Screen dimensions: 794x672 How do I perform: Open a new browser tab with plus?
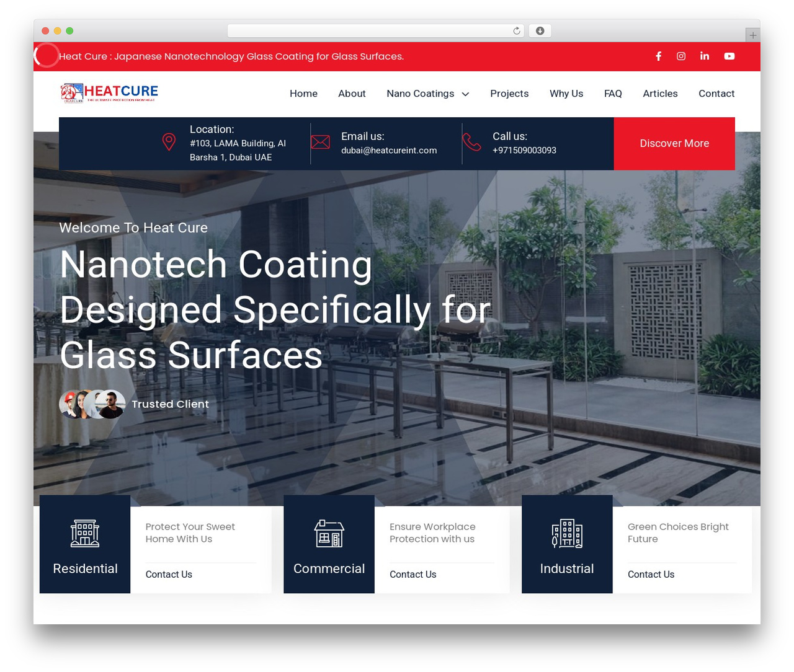(752, 35)
